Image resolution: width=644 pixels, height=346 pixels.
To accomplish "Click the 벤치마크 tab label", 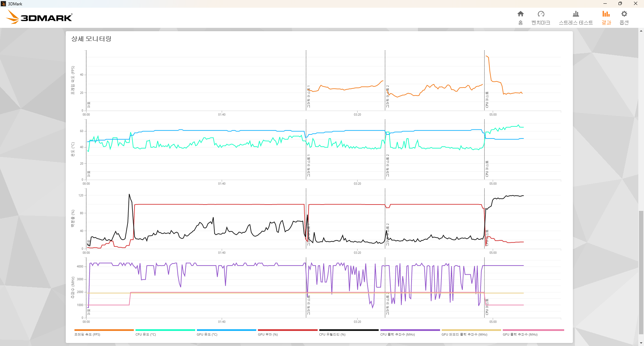I will point(541,22).
